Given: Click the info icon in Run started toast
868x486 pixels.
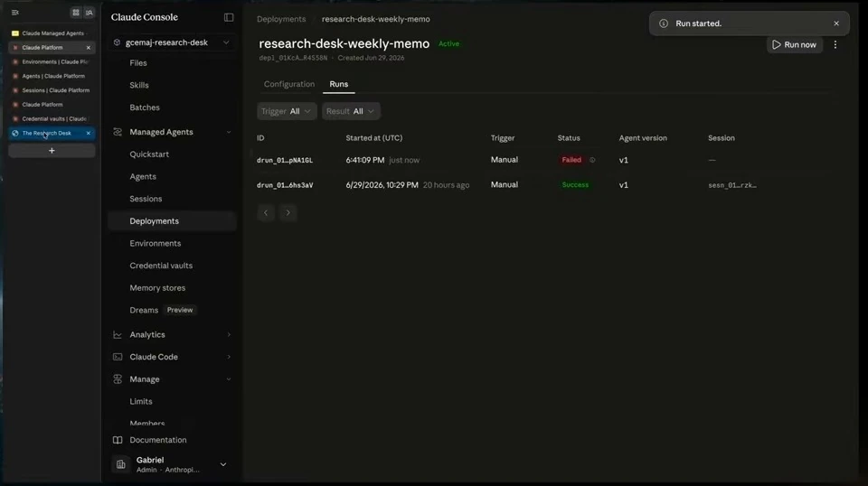Looking at the screenshot, I should 663,23.
